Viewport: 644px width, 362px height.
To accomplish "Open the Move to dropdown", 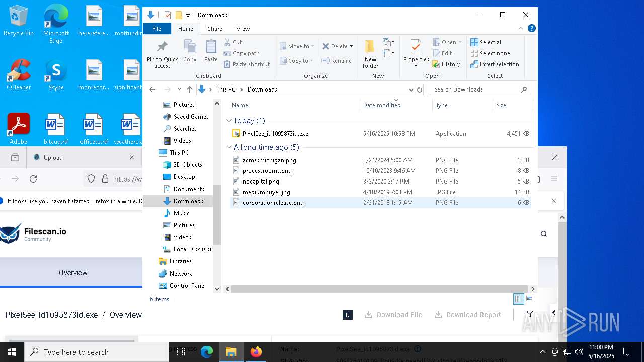I will pos(297,46).
